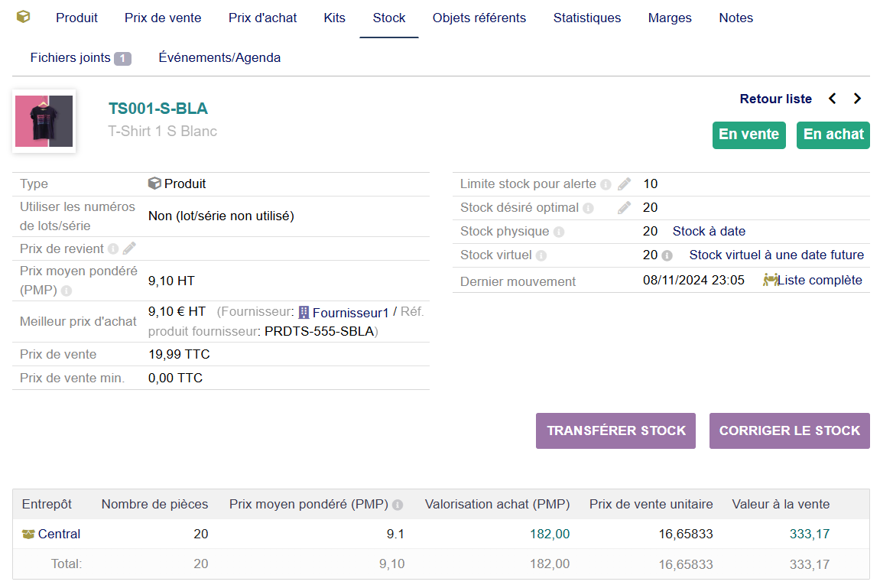The image size is (880, 588).
Task: Click the info icon beside Stock virtuel label
Action: click(541, 255)
